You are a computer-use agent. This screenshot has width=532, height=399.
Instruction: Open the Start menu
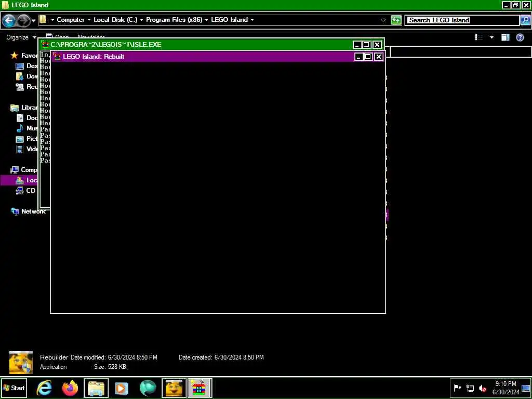(x=14, y=388)
